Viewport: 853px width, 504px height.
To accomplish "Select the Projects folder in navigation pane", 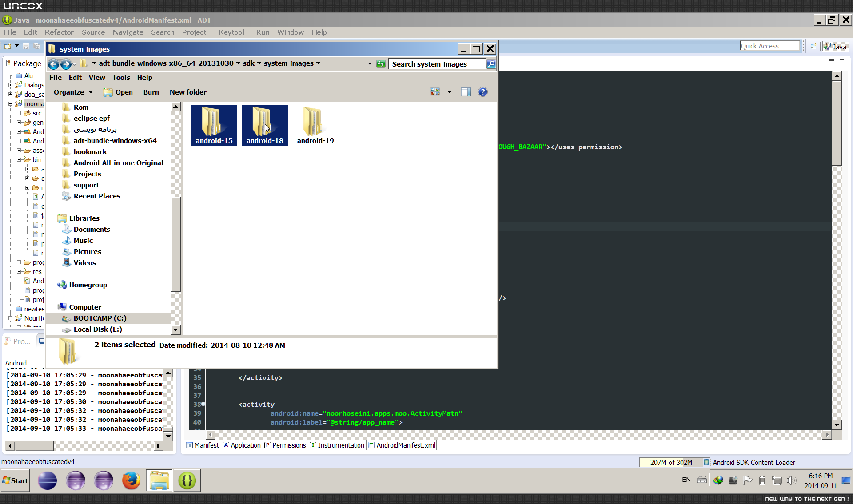I will 87,174.
